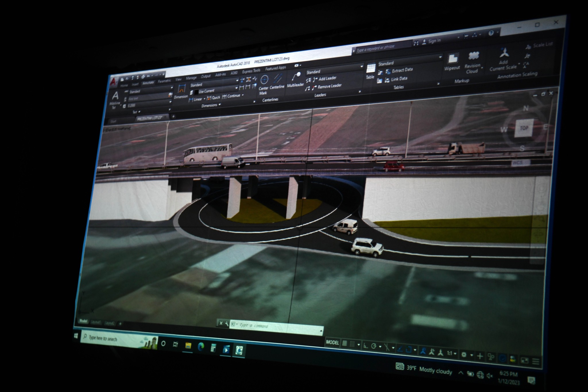The height and width of the screenshot is (392, 588).
Task: Click Add Current Scale
Action: point(503,59)
